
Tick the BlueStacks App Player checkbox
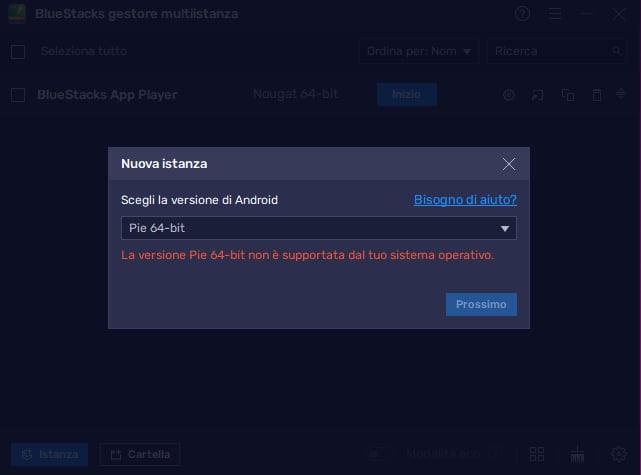pyautogui.click(x=18, y=95)
